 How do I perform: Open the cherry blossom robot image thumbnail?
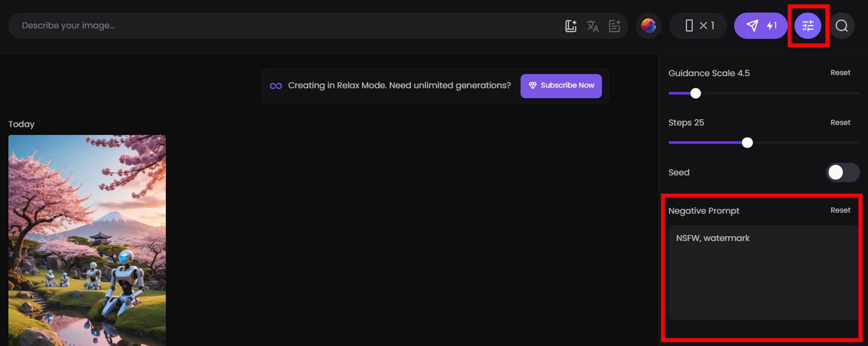[87, 241]
